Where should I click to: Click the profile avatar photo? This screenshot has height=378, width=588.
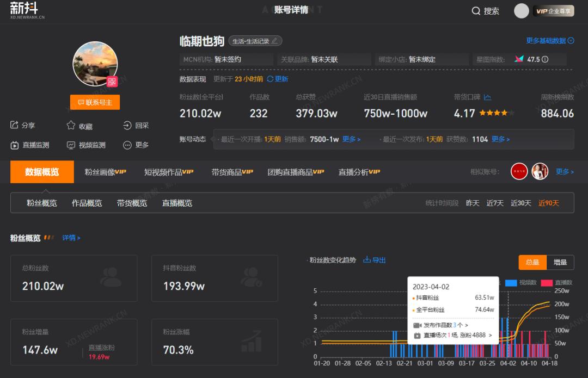tap(95, 64)
